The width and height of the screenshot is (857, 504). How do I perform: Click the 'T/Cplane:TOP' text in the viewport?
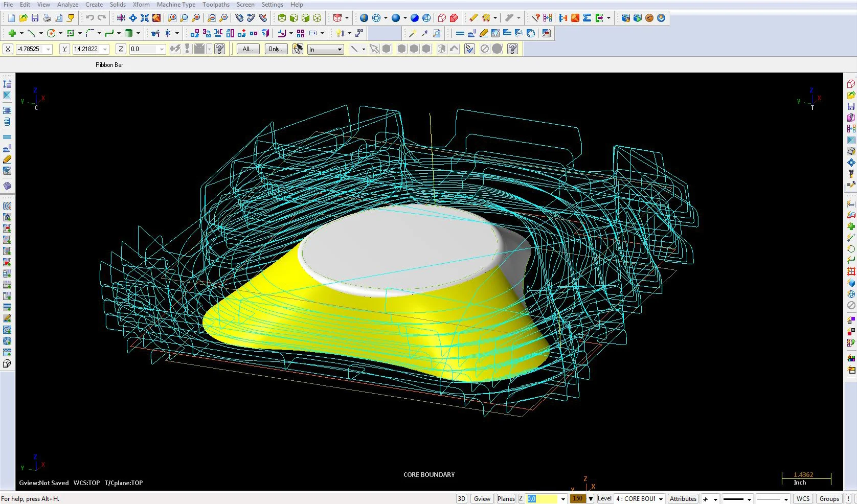tap(124, 483)
